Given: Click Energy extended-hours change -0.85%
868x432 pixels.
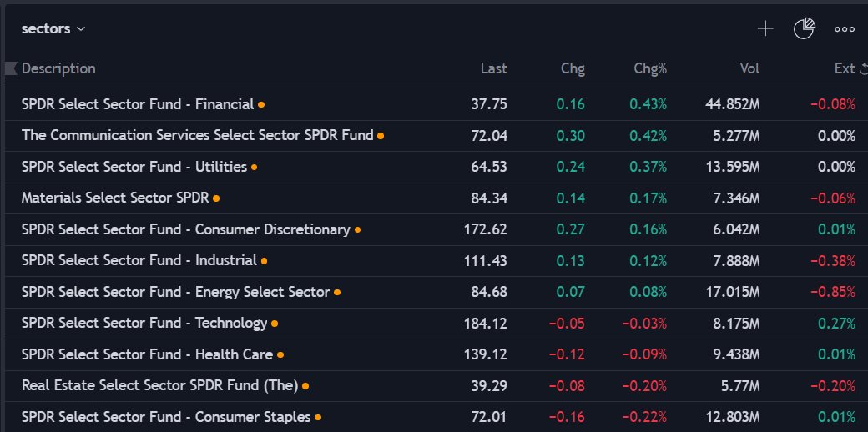Looking at the screenshot, I should [x=833, y=292].
